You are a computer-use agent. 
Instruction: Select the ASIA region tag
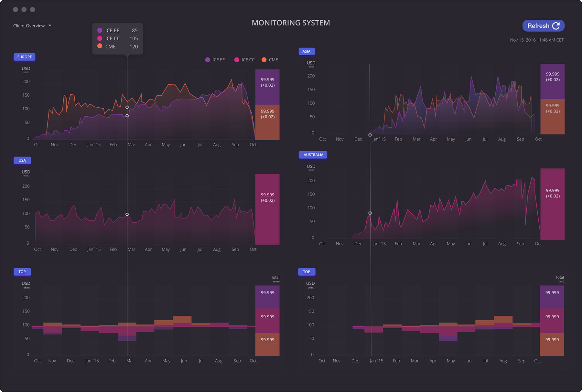coord(306,51)
